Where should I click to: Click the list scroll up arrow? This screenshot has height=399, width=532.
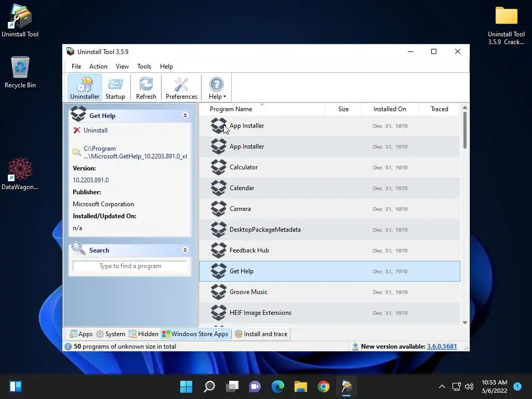(465, 108)
